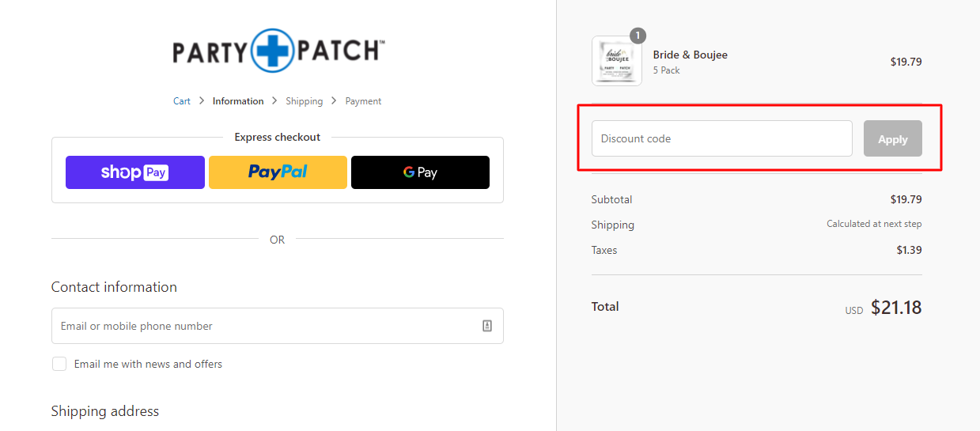Enable Email me with news and offers

pos(59,364)
